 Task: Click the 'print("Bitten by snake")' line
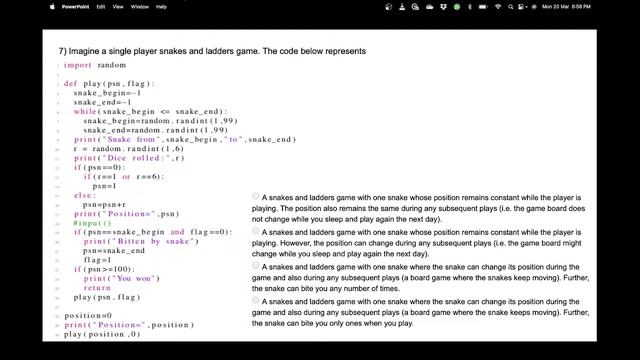pyautogui.click(x=141, y=241)
